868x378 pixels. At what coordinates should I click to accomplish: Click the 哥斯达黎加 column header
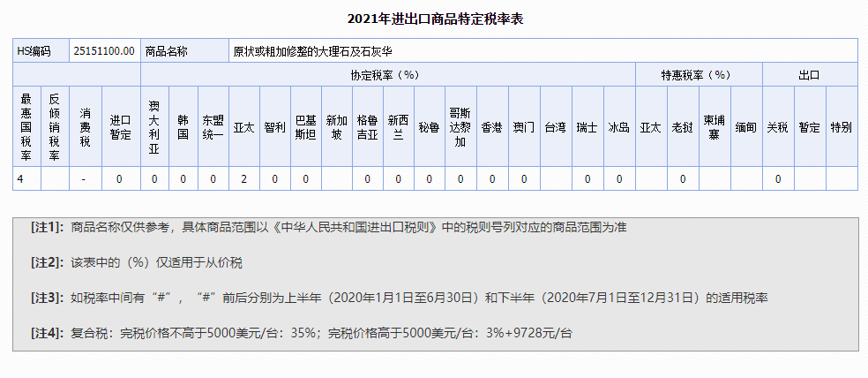[x=460, y=127]
